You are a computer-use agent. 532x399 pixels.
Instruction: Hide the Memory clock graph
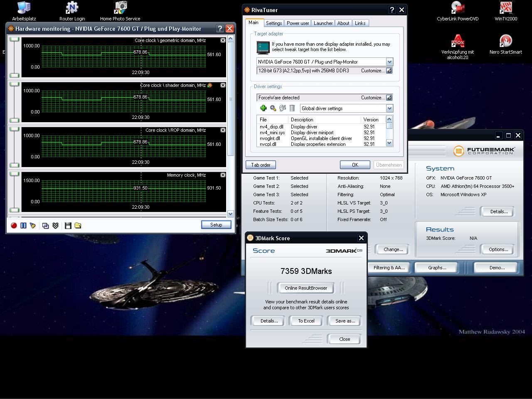pyautogui.click(x=223, y=175)
